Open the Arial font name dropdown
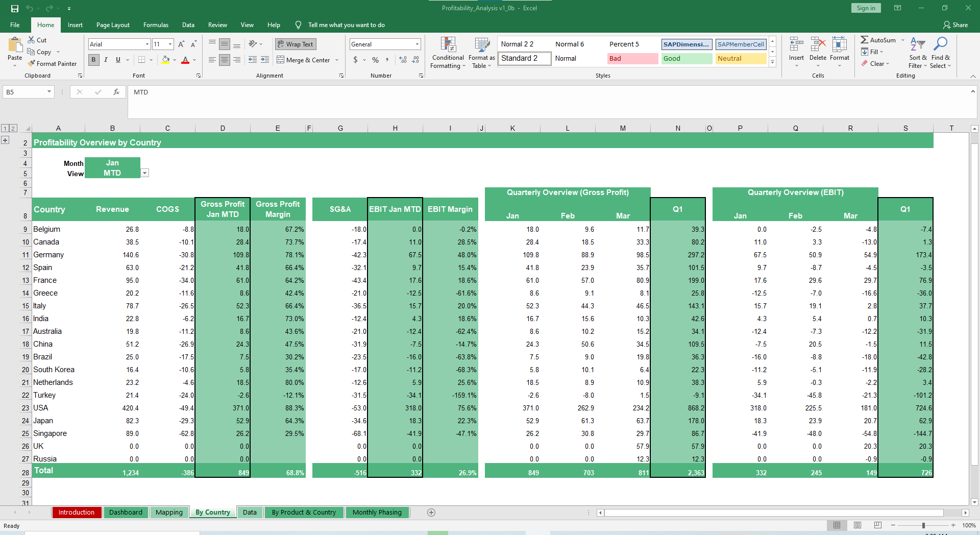980x535 pixels. tap(147, 44)
